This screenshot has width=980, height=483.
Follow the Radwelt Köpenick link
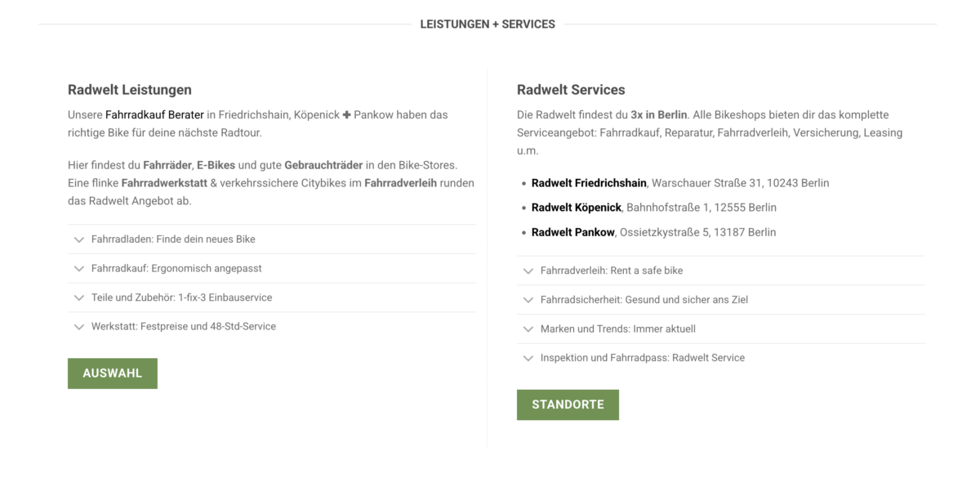coord(577,208)
